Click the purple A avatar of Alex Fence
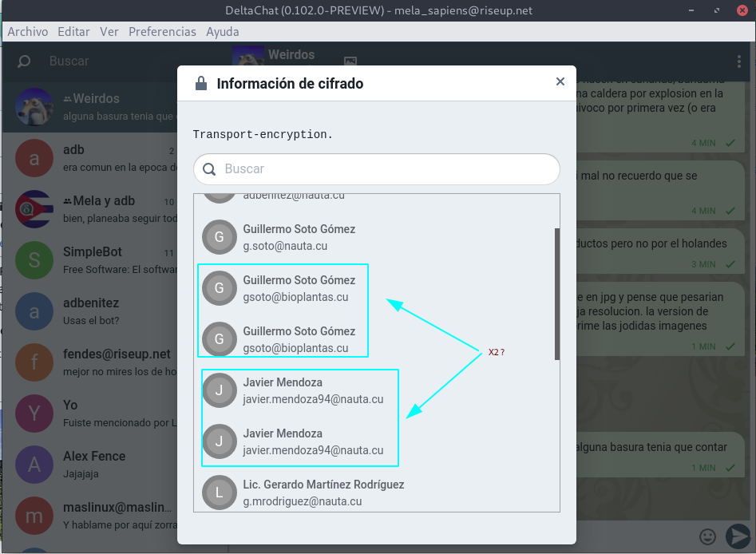Viewport: 756px width, 554px height. pyautogui.click(x=34, y=465)
